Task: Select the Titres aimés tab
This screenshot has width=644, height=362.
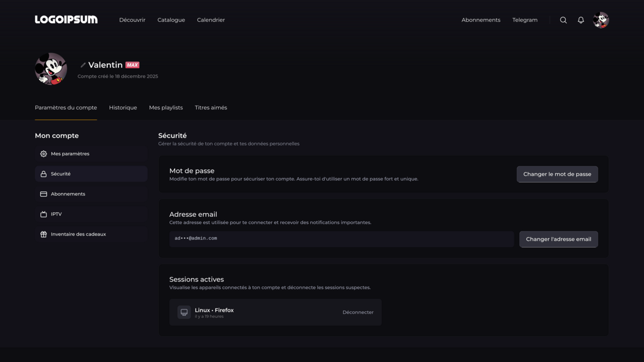Action: [x=211, y=107]
